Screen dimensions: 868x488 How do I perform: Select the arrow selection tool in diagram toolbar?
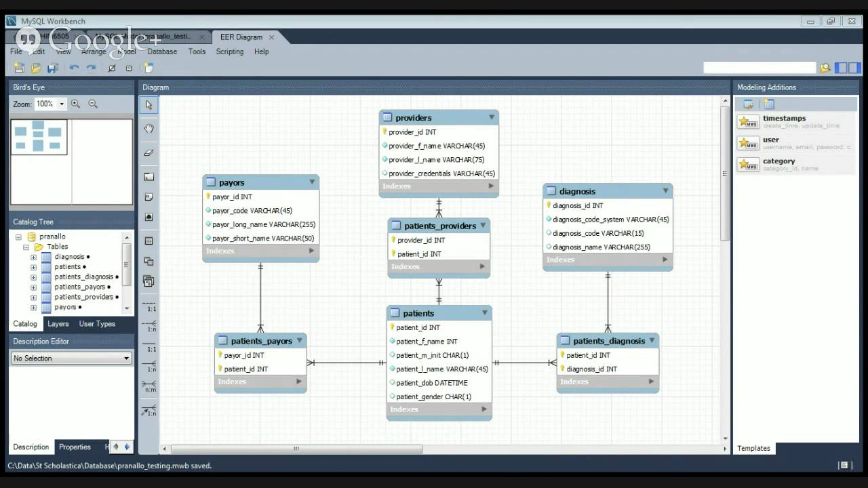point(149,104)
